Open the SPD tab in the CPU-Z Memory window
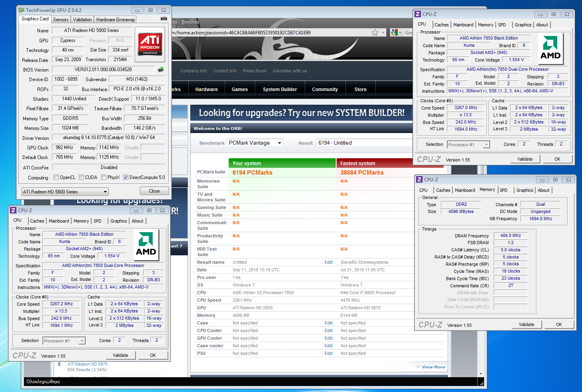Screen dimensions: 582x392 tap(504, 190)
